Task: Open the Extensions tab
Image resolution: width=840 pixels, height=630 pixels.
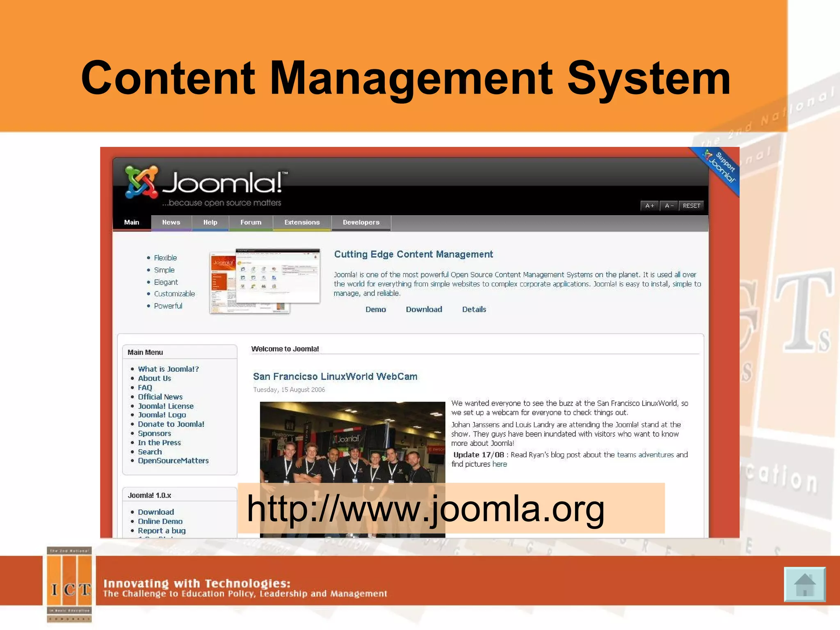Action: pyautogui.click(x=302, y=222)
